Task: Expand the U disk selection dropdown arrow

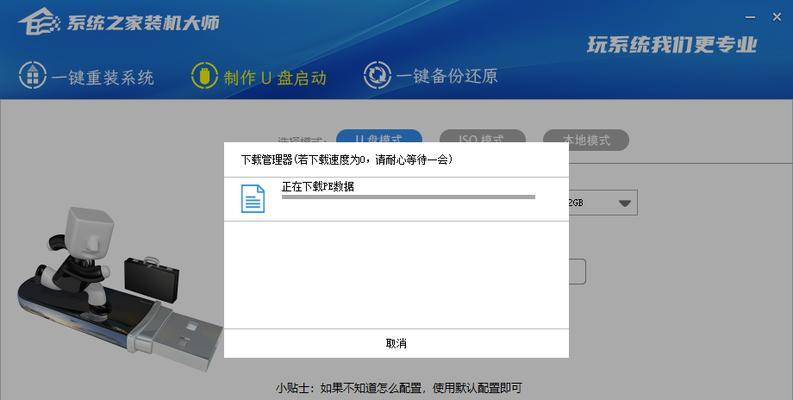Action: (625, 203)
